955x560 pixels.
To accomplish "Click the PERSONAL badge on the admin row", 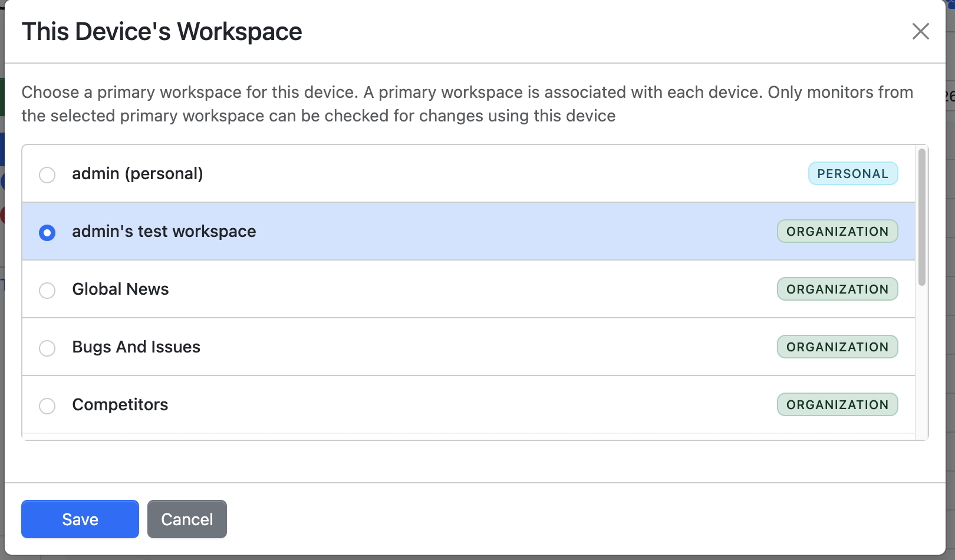I will point(853,173).
